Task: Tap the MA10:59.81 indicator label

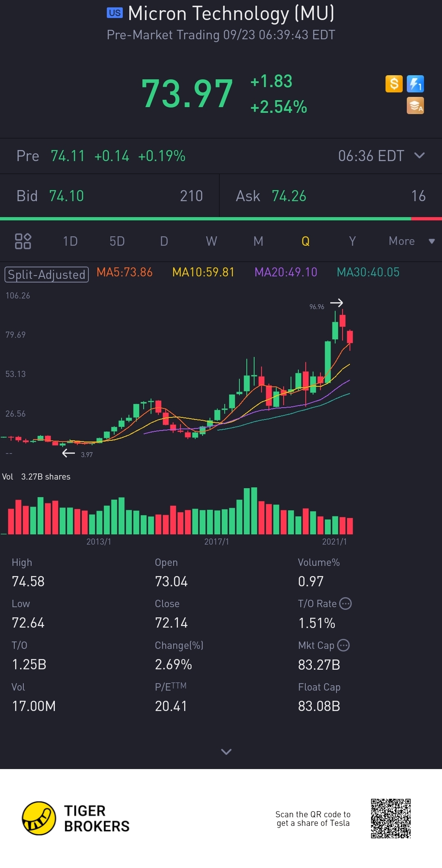Action: click(x=203, y=272)
